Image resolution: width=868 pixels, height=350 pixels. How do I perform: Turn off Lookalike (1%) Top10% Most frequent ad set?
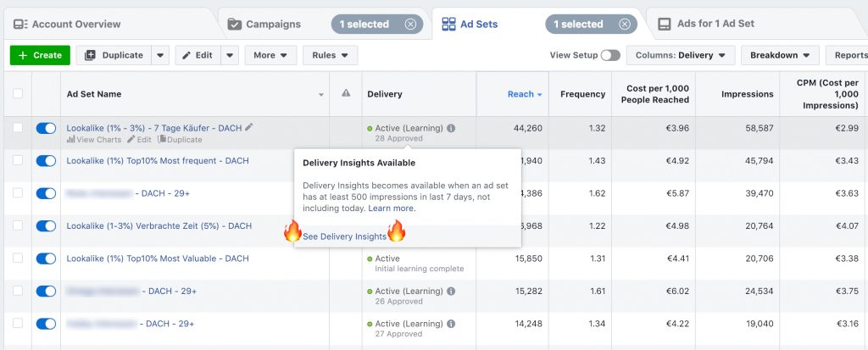click(x=46, y=161)
